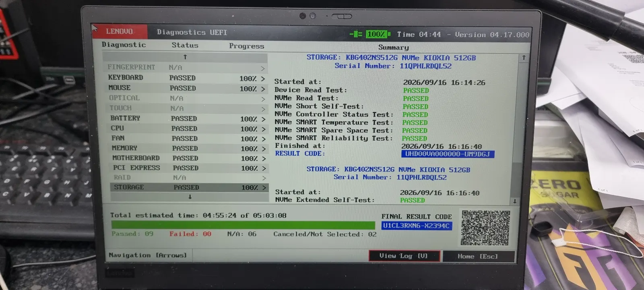Expand the BATTERY row chevron
This screenshot has height=290, width=644.
[264, 119]
